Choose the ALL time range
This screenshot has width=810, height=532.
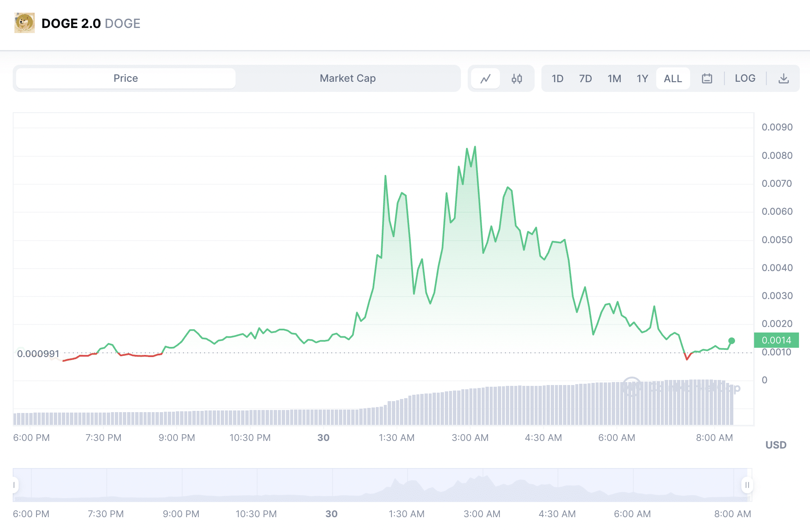click(x=673, y=78)
